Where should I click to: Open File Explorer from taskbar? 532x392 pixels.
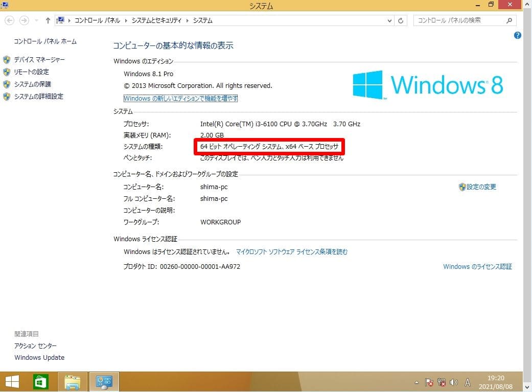[x=73, y=382]
